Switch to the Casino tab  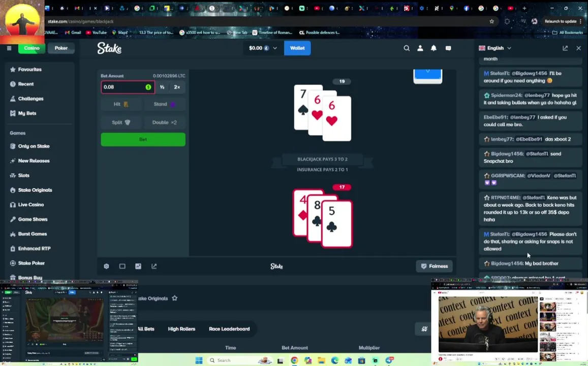click(32, 48)
